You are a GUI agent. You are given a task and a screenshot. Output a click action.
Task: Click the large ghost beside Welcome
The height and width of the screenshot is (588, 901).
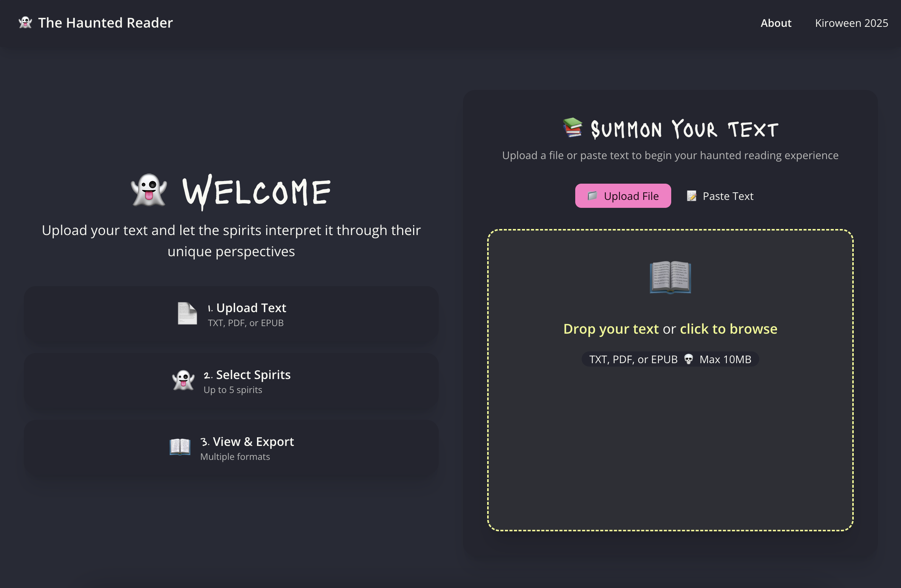(x=149, y=190)
